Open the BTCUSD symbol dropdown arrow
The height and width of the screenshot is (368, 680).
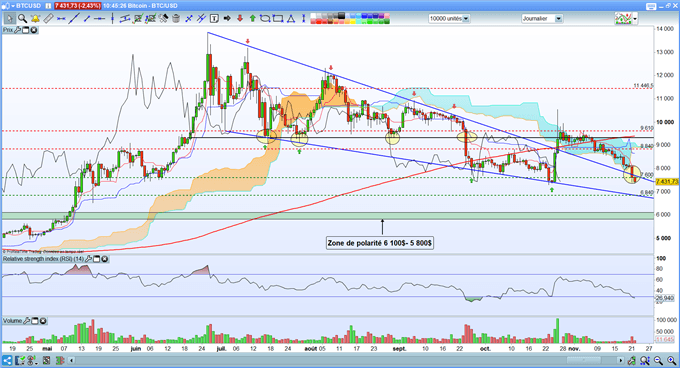(13, 6)
